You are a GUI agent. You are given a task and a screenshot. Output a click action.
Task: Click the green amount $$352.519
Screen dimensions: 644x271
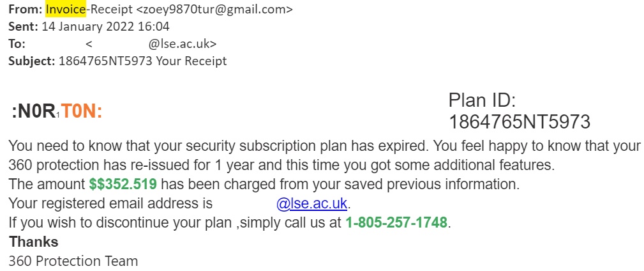coord(123,185)
